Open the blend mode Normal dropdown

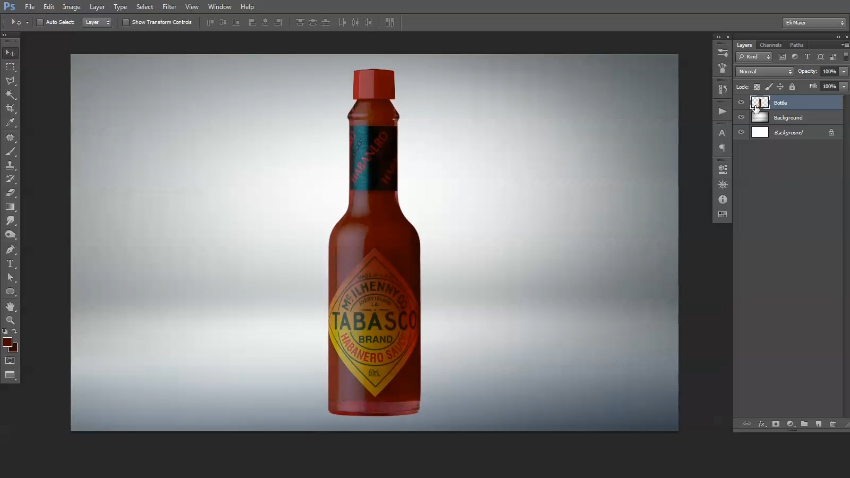point(764,72)
